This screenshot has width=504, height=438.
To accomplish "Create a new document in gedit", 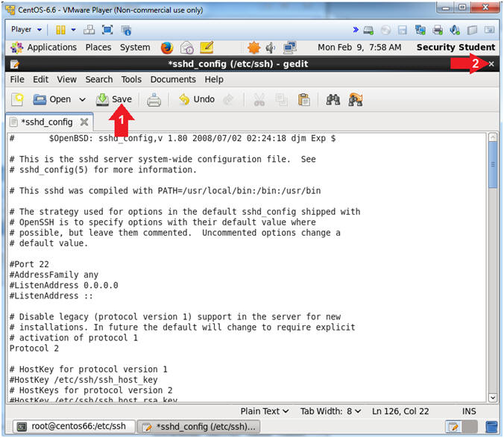I will click(18, 99).
